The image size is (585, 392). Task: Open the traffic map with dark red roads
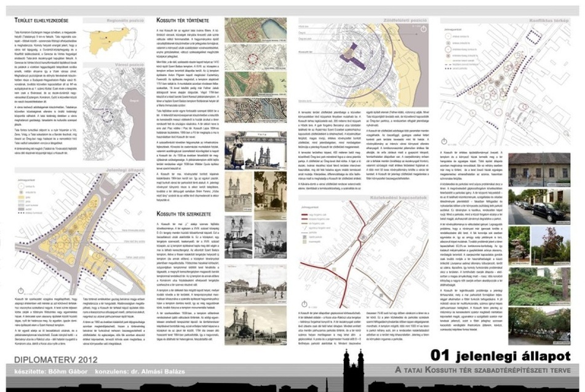click(x=364, y=255)
